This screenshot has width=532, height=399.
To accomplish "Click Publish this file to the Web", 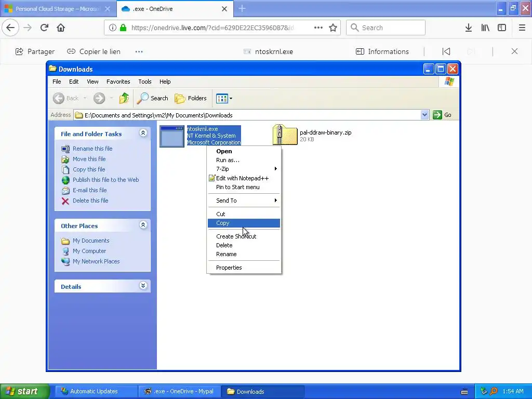I will click(x=106, y=180).
